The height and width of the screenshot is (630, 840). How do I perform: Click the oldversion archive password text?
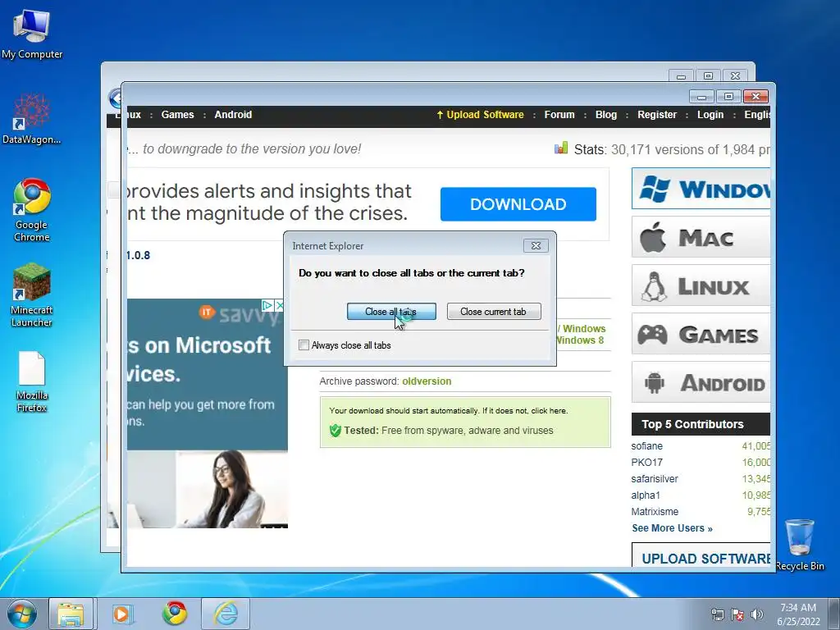click(427, 381)
